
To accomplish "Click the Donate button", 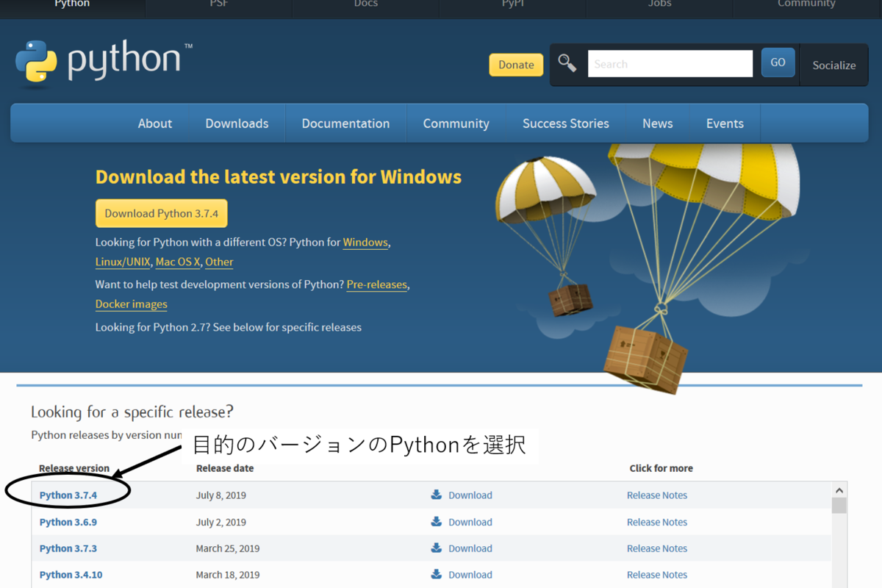I will point(517,65).
